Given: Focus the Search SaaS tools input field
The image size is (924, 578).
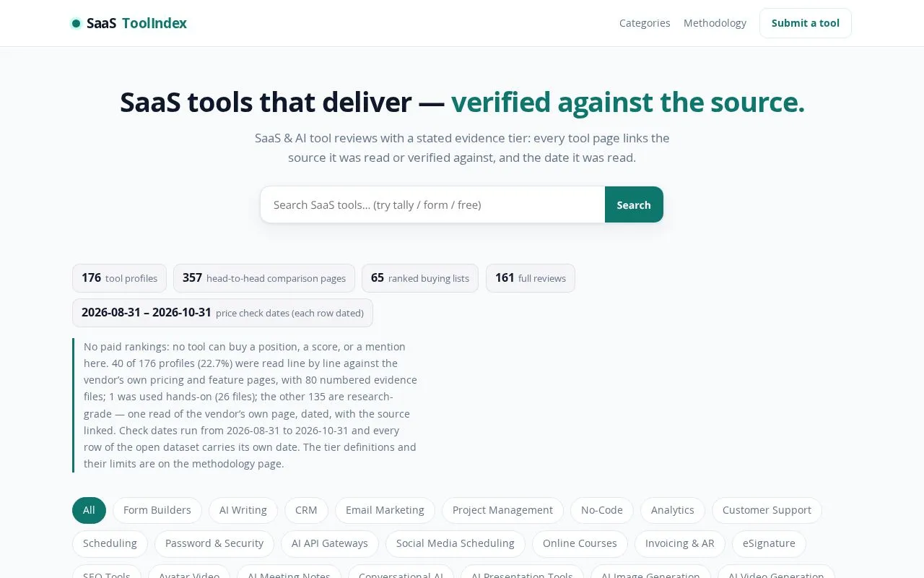Looking at the screenshot, I should [432, 204].
